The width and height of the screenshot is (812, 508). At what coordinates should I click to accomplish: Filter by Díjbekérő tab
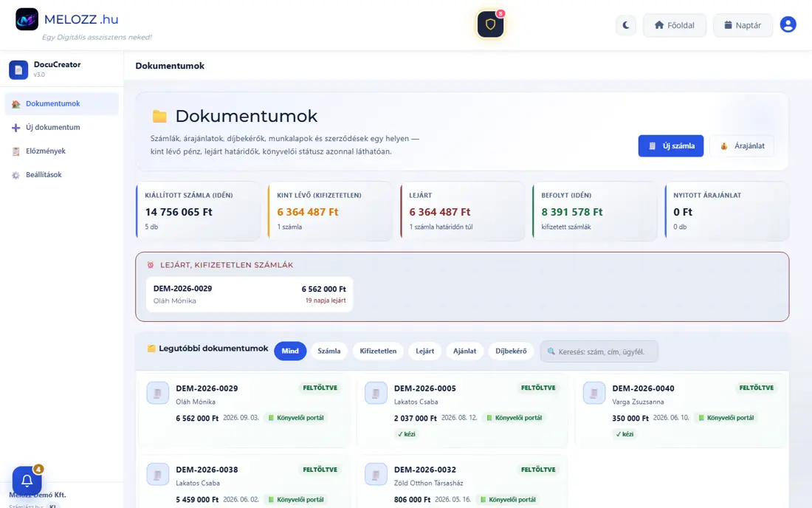point(511,351)
